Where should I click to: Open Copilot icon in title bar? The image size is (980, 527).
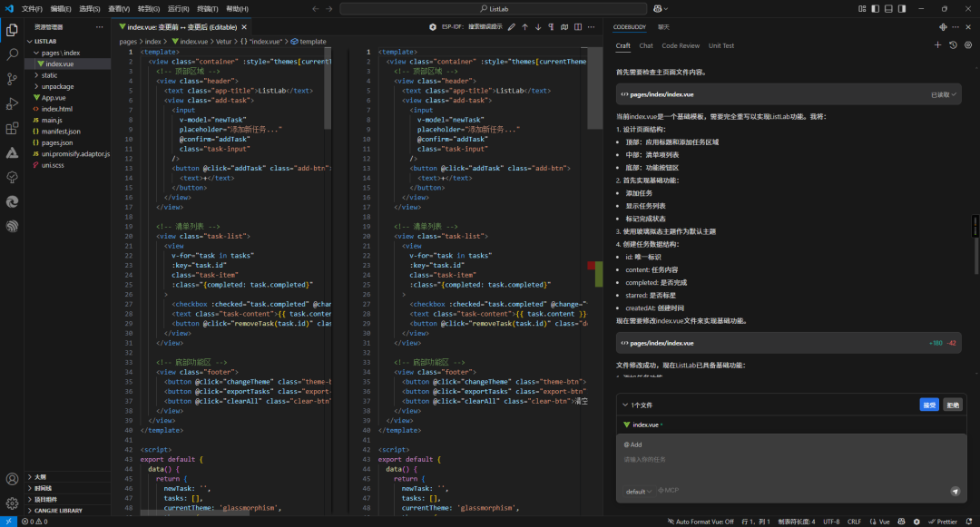tap(660, 9)
